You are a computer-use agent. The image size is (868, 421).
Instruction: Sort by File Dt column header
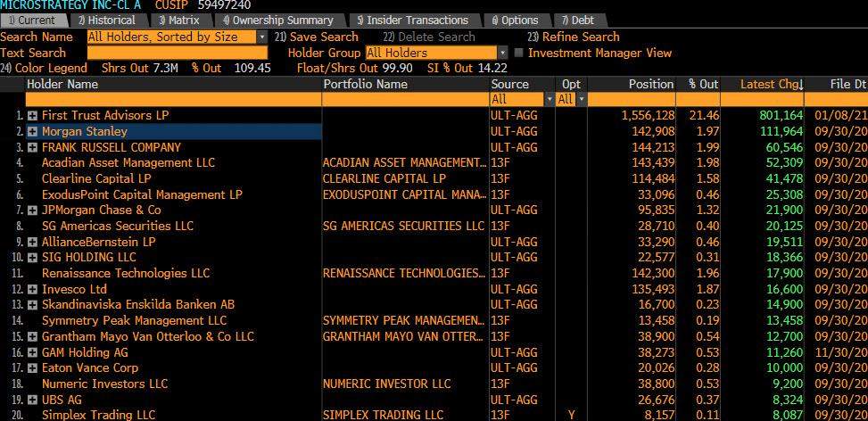847,84
